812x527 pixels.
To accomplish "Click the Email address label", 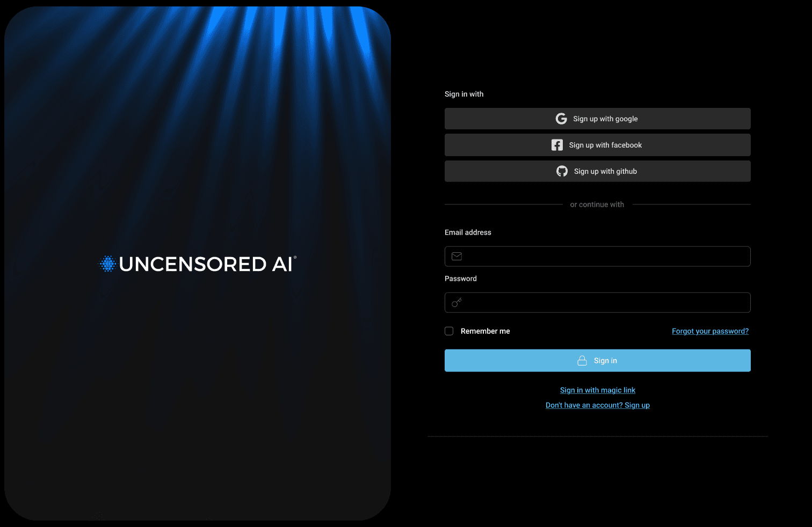I will click(468, 232).
